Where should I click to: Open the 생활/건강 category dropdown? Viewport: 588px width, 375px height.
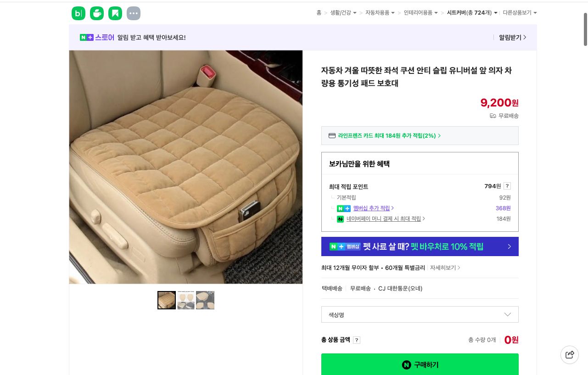click(342, 13)
